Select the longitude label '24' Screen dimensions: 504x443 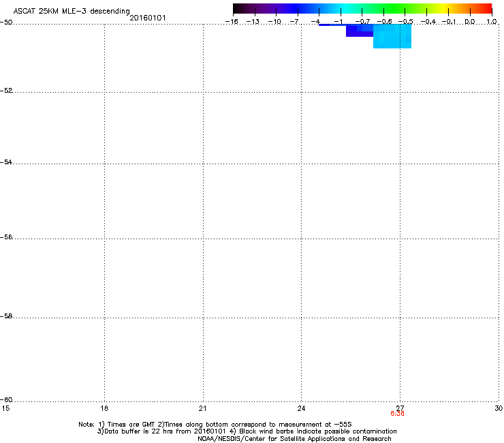click(301, 408)
